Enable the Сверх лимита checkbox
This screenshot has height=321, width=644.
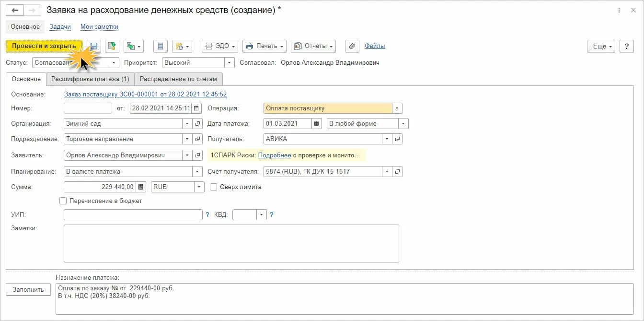pos(214,187)
